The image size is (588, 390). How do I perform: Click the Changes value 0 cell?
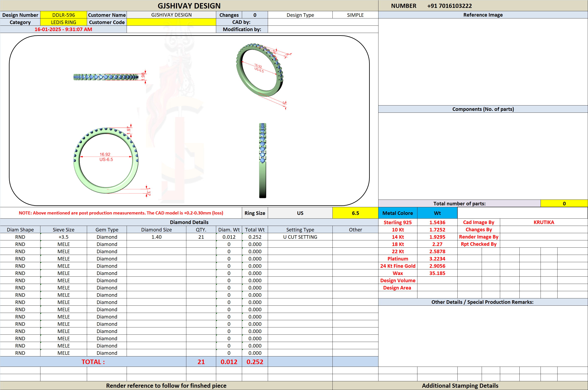(255, 15)
